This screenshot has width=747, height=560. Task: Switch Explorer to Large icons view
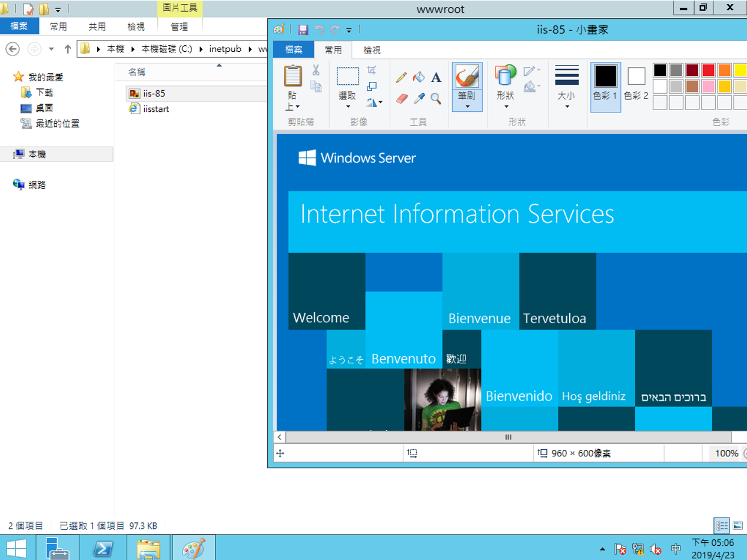tap(738, 525)
